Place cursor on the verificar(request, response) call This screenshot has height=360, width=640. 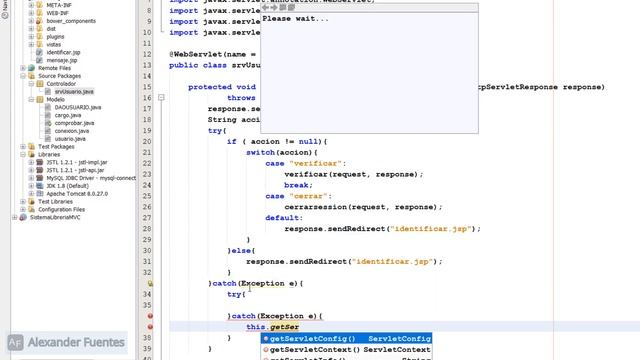coord(353,174)
